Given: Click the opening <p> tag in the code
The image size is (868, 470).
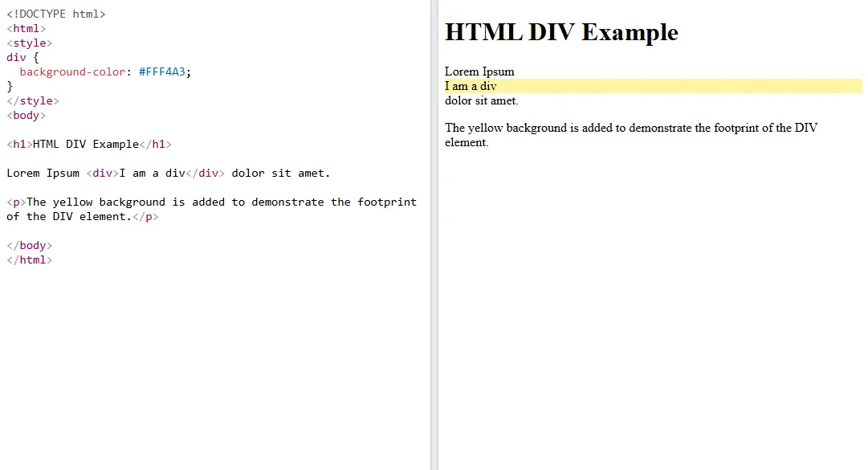Looking at the screenshot, I should [16, 202].
